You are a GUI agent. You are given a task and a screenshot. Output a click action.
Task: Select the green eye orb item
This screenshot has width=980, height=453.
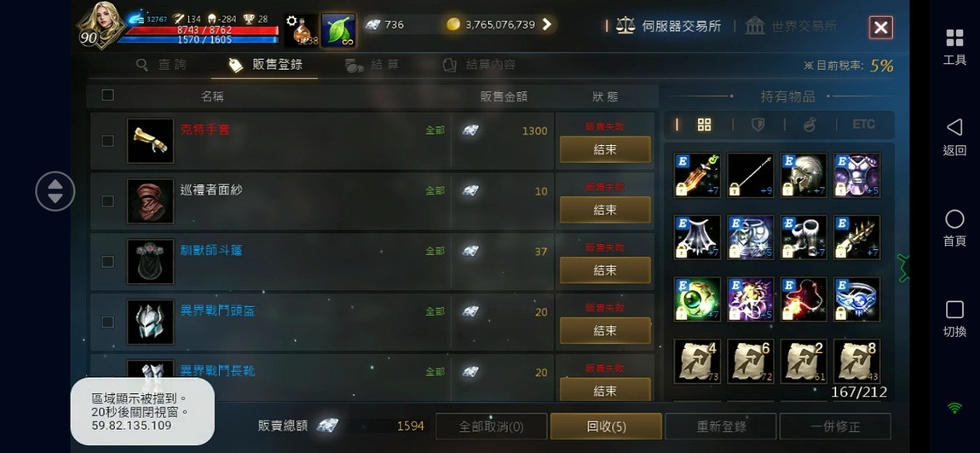[697, 299]
